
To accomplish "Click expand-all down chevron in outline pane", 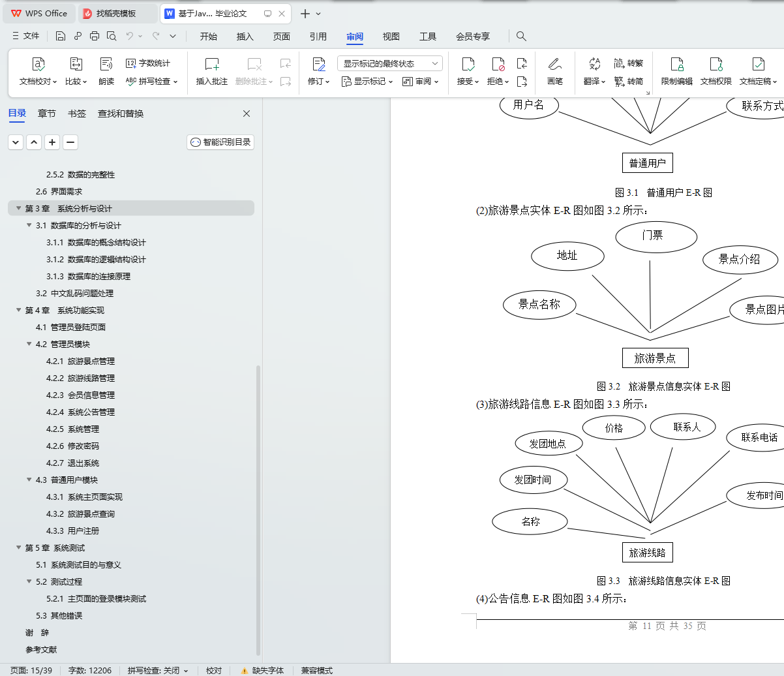I will [x=16, y=142].
